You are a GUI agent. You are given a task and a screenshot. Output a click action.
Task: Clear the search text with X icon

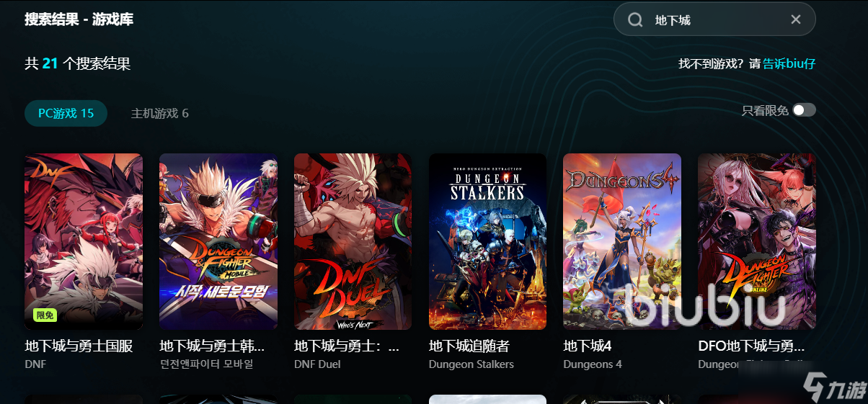pos(796,19)
